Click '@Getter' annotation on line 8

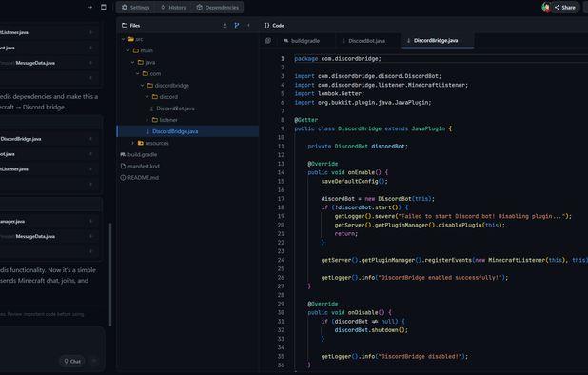[306, 120]
